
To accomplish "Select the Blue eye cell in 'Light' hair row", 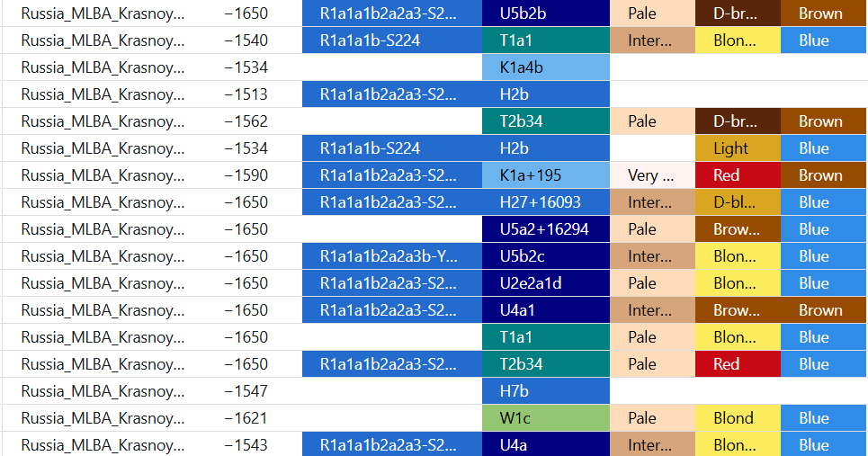I will (824, 148).
